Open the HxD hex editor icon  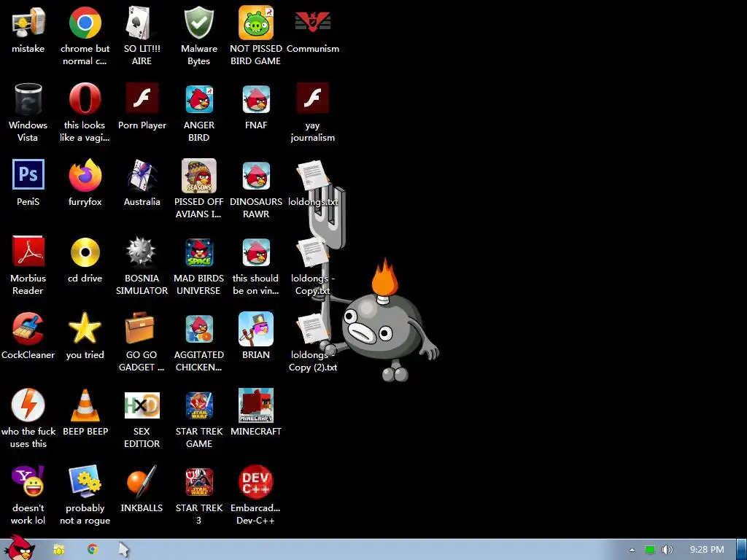pyautogui.click(x=142, y=405)
